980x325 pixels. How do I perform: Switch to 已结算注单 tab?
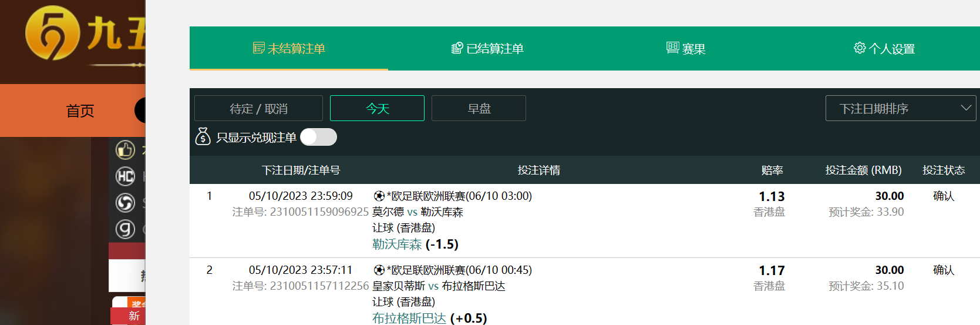[x=487, y=48]
